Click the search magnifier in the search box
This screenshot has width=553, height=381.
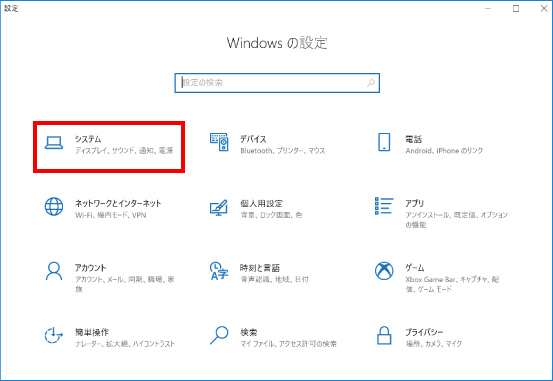coord(371,83)
